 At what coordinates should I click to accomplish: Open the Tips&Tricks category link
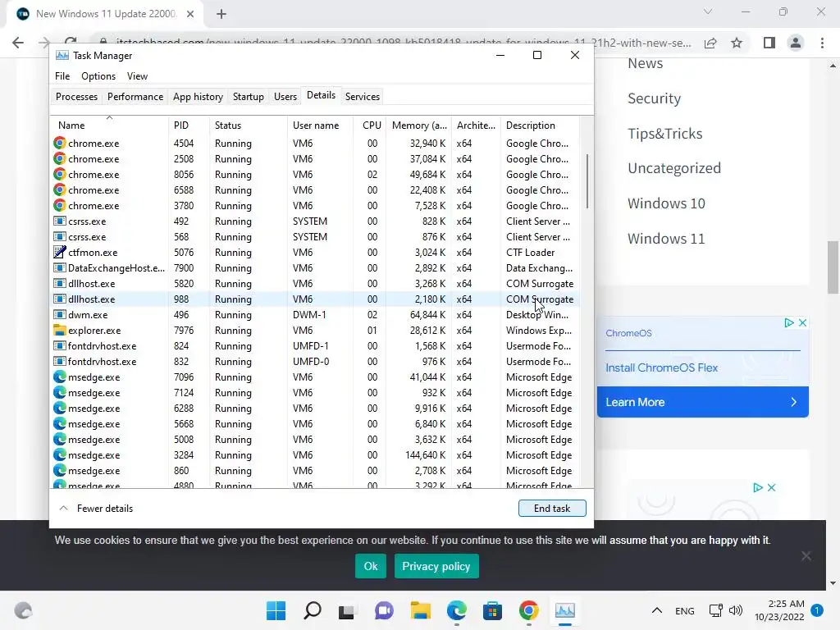click(664, 134)
